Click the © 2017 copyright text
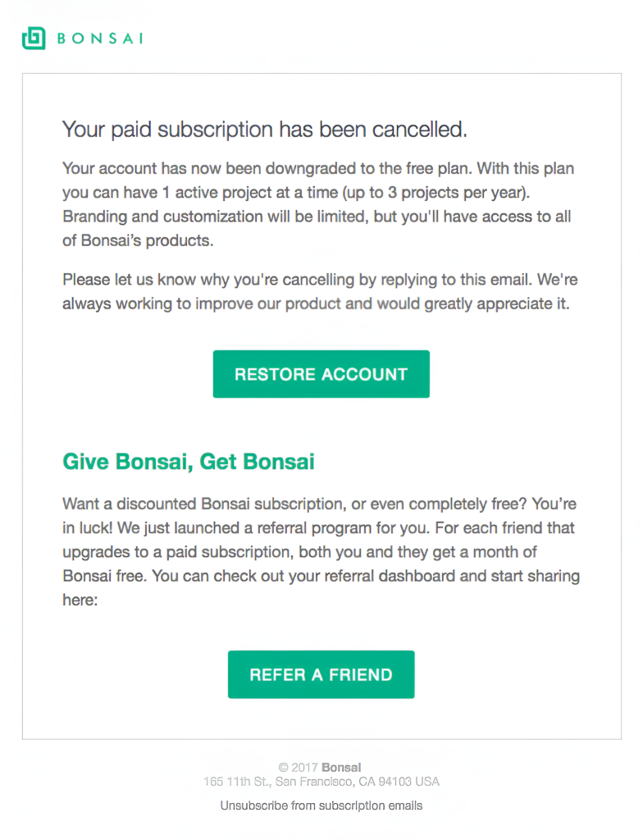This screenshot has width=643, height=840. pyautogui.click(x=299, y=768)
